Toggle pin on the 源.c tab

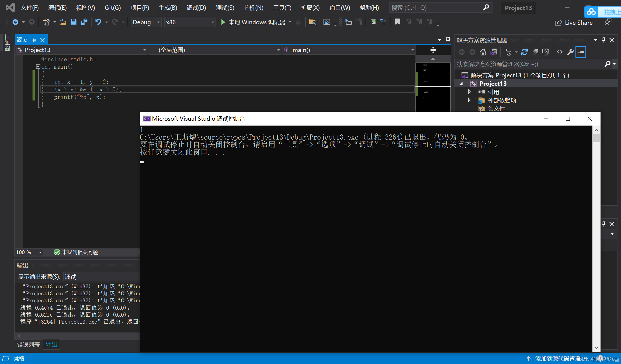(x=34, y=40)
